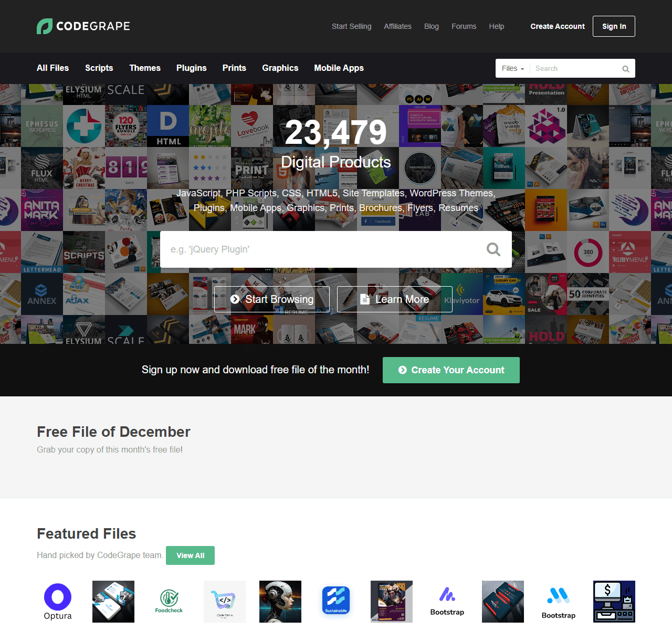Click the large hero search magnifier icon
The height and width of the screenshot is (630, 672).
pyautogui.click(x=493, y=249)
